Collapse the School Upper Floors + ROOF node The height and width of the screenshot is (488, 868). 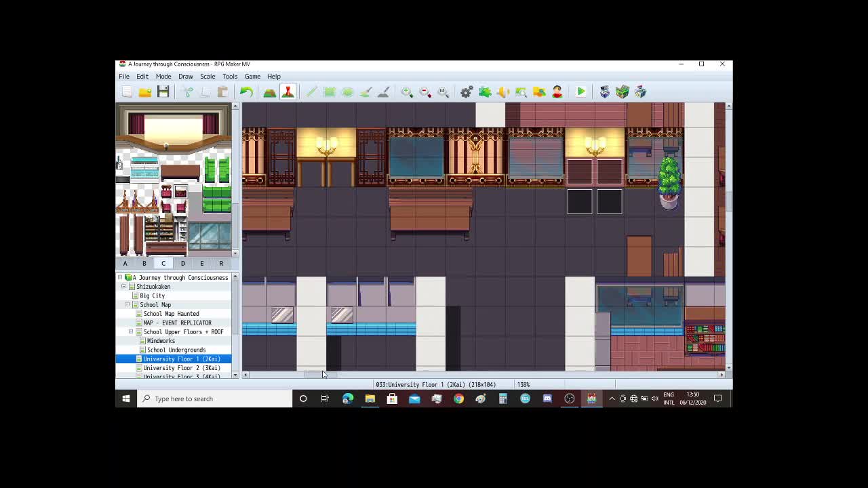click(x=131, y=331)
